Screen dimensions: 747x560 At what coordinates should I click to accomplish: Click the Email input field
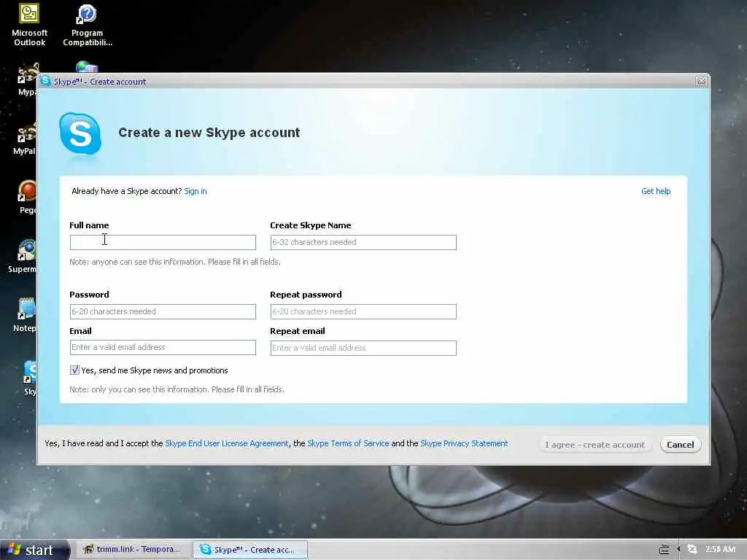tap(163, 348)
